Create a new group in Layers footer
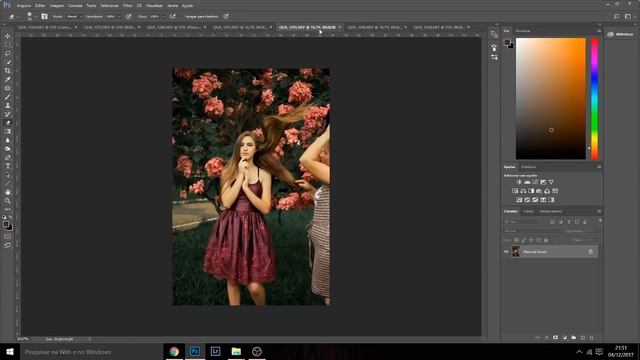The height and width of the screenshot is (360, 640). coord(573,338)
